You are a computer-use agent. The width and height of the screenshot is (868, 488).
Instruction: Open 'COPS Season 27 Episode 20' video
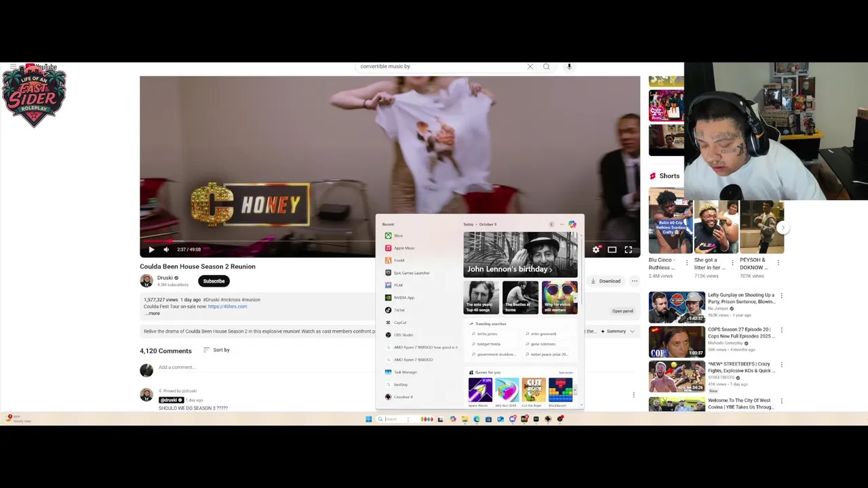click(x=741, y=333)
